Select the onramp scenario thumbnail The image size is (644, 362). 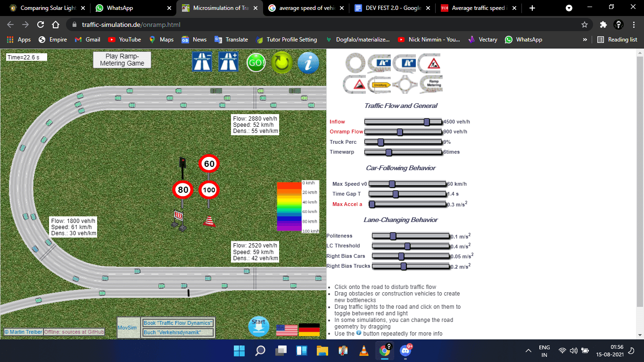[380, 63]
